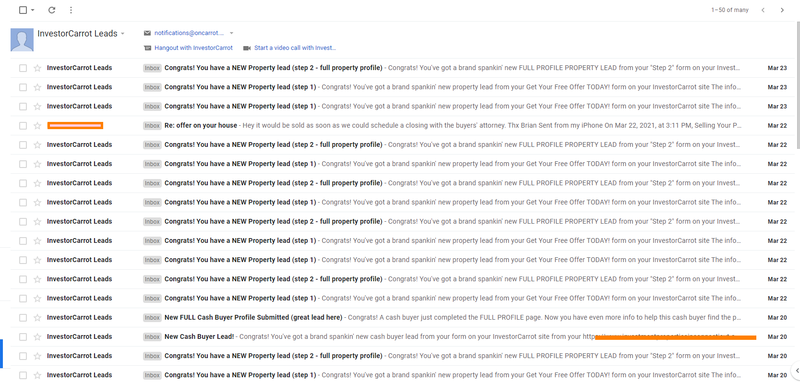Click 'Hey it would be sold' message preview
Screen dimensions: 800x384
(492, 125)
